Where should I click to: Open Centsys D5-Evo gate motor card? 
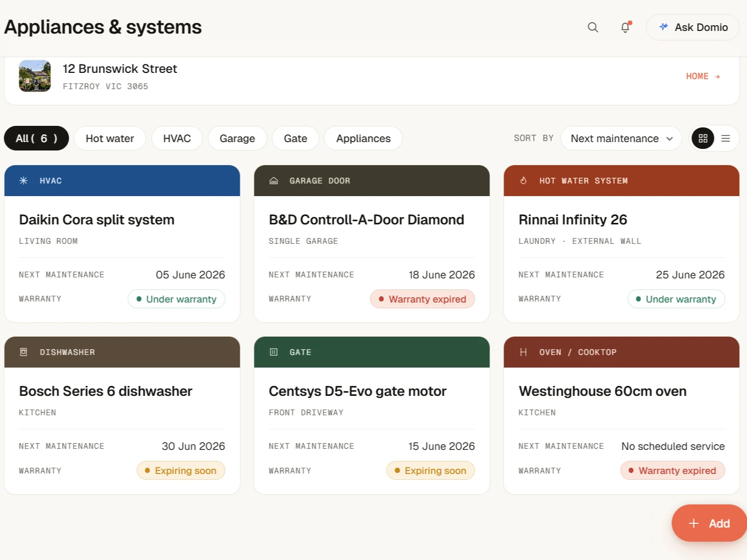372,415
